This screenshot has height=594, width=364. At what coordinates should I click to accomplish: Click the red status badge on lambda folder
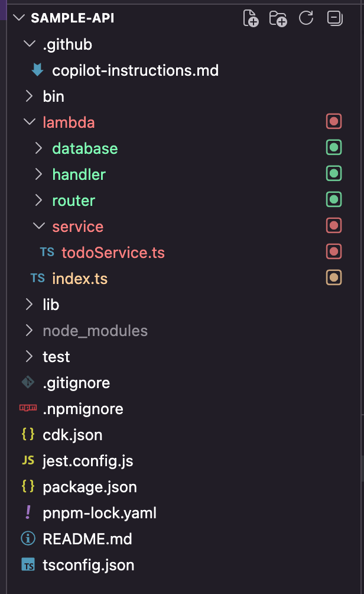334,122
